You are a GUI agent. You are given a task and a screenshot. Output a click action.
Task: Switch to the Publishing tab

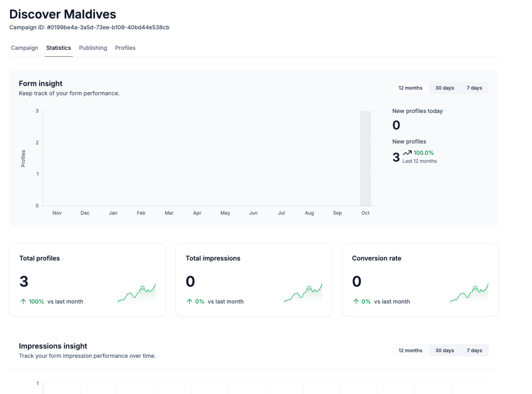(93, 48)
